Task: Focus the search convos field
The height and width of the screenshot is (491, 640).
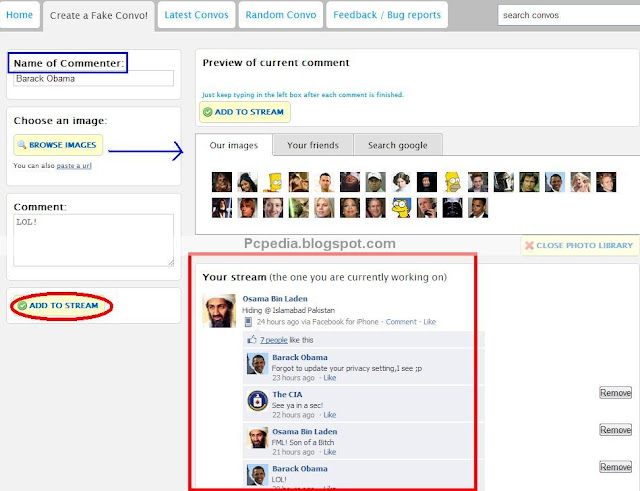Action: tap(569, 15)
